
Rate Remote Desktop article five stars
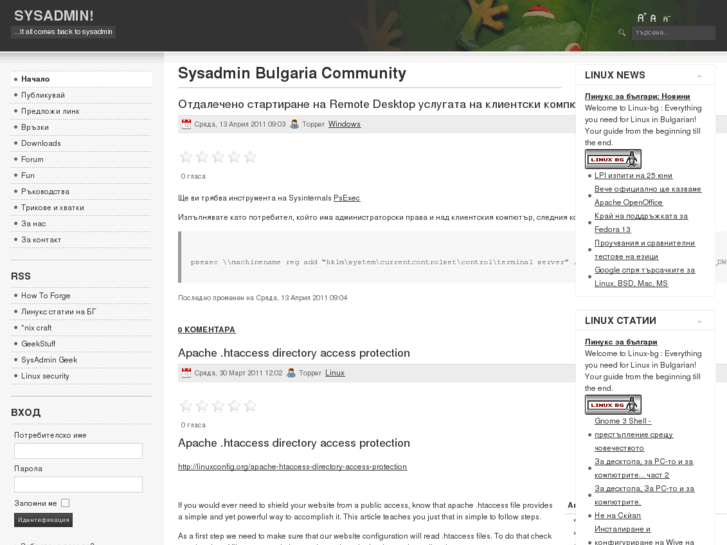click(x=250, y=157)
